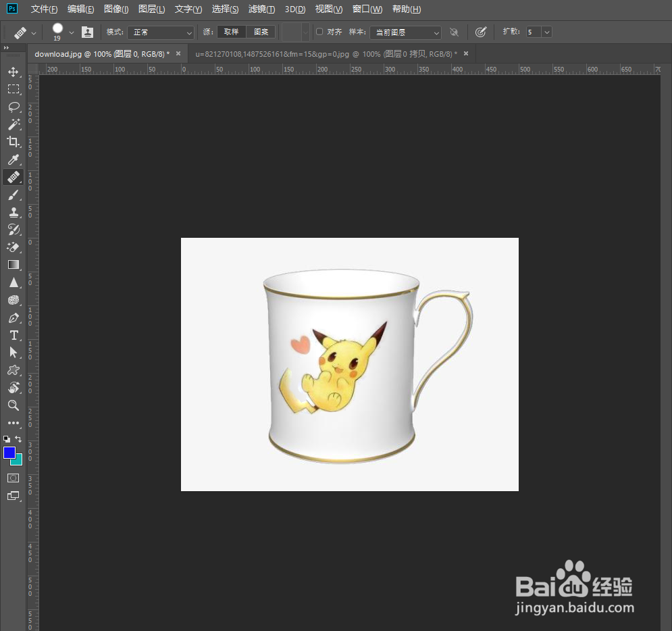Open the 扩散 diffusion value dropdown
Viewport: 672px width, 631px height.
pyautogui.click(x=547, y=32)
